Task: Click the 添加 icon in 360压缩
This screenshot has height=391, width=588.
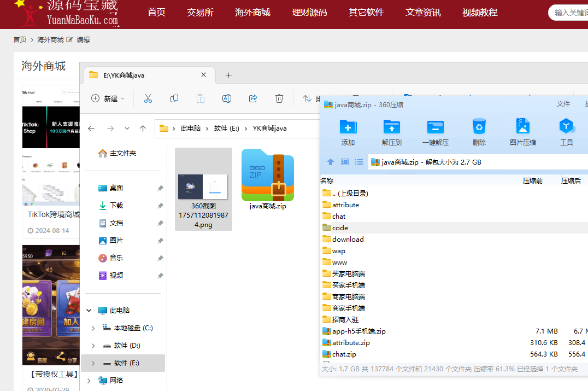Action: 348,127
